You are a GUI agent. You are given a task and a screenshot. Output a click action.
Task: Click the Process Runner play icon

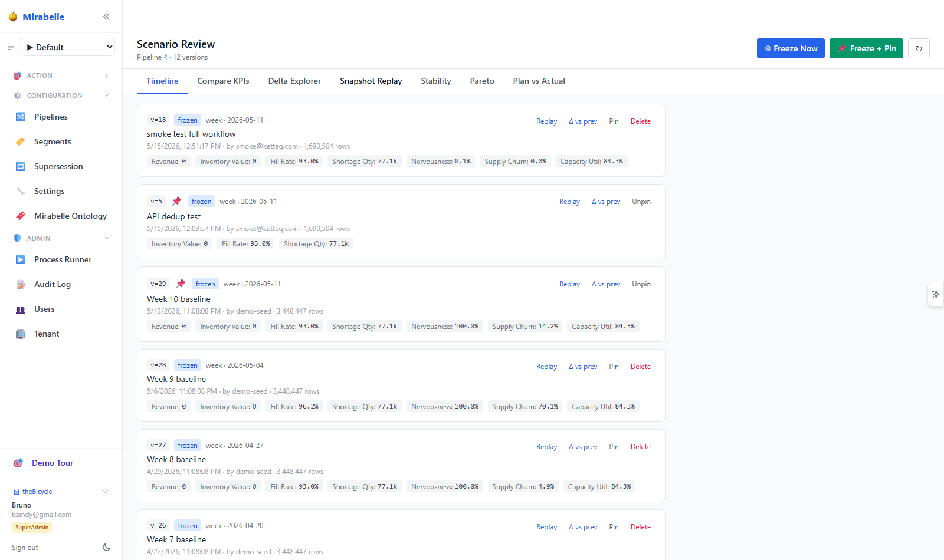(x=21, y=259)
